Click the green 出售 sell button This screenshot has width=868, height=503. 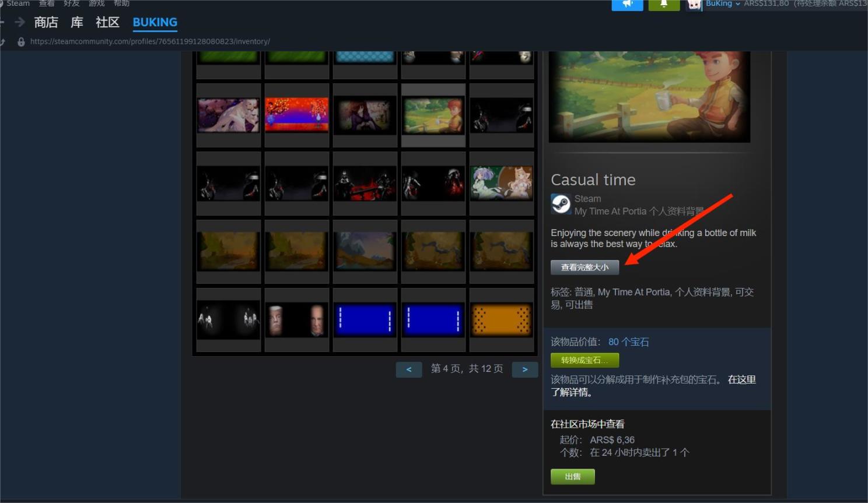[573, 477]
